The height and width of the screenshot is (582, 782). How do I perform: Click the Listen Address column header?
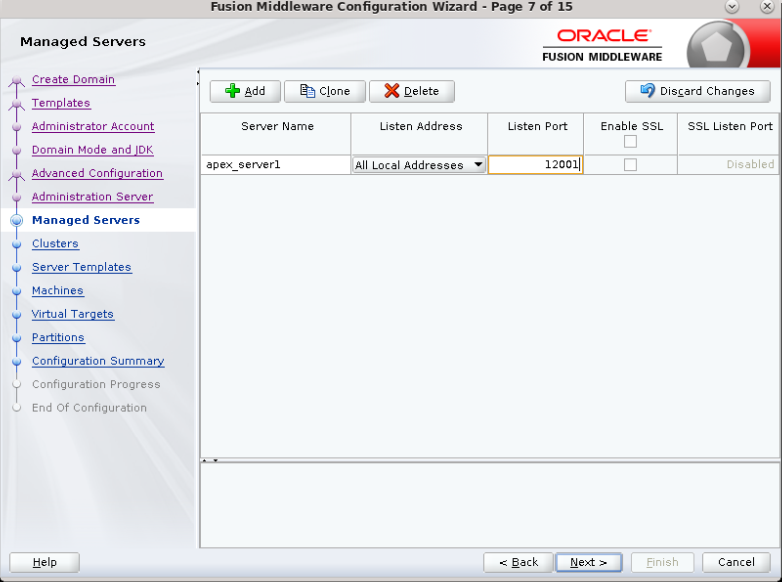pyautogui.click(x=419, y=134)
